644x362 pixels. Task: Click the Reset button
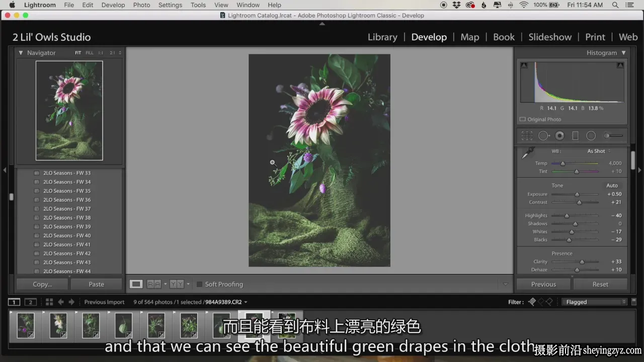600,284
